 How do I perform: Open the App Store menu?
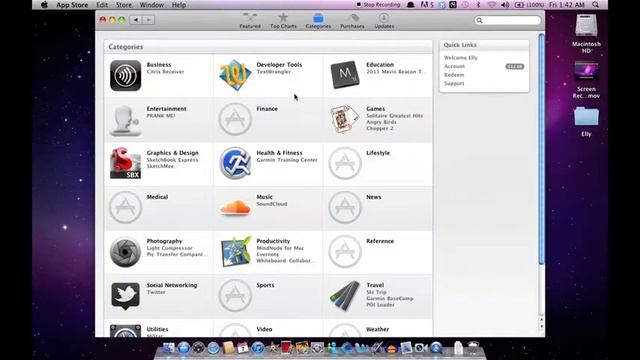(72, 5)
